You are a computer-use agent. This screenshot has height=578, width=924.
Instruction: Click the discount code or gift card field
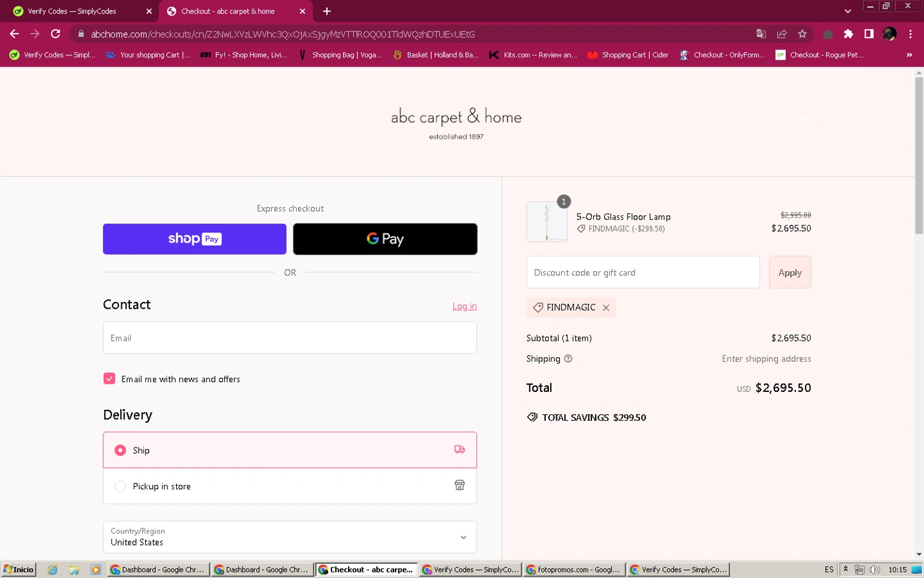tap(643, 272)
